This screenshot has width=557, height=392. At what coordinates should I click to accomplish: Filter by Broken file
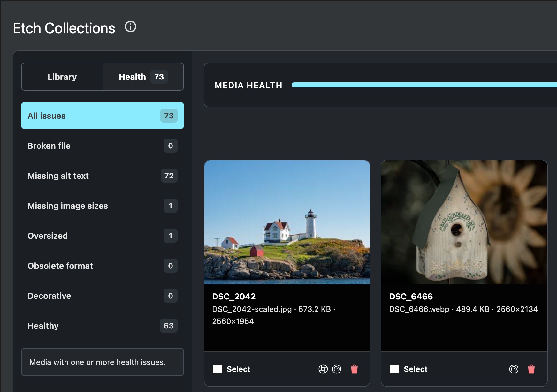click(x=103, y=146)
